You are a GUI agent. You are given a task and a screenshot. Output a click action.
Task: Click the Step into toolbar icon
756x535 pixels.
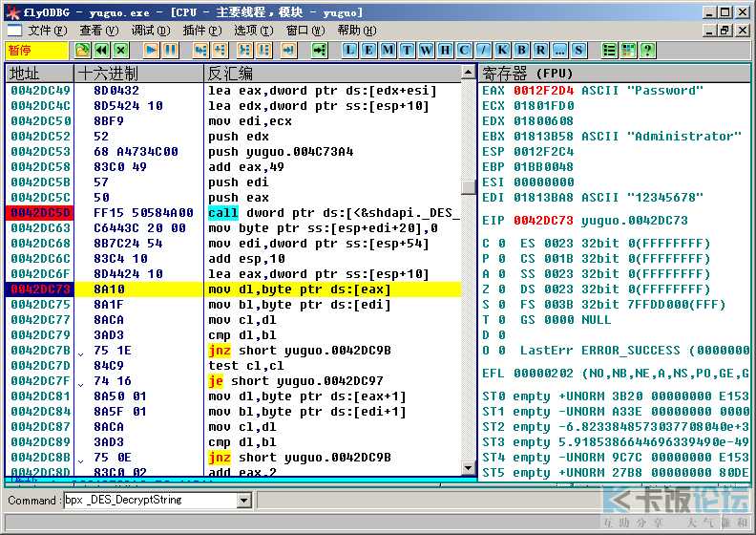coord(200,51)
